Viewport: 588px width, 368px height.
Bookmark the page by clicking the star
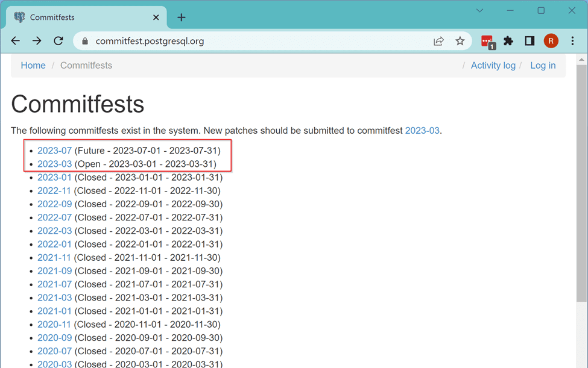coord(460,40)
